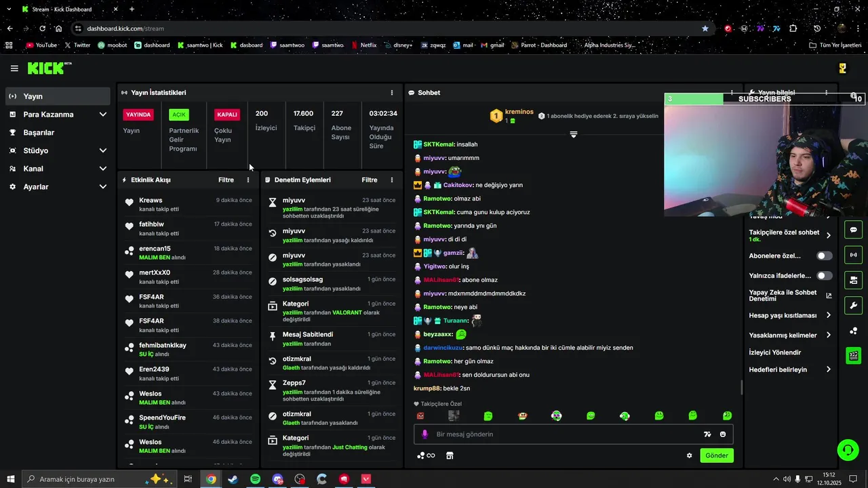Click the green emote left of the mushroom emote
The width and height of the screenshot is (868, 488).
coord(488,415)
